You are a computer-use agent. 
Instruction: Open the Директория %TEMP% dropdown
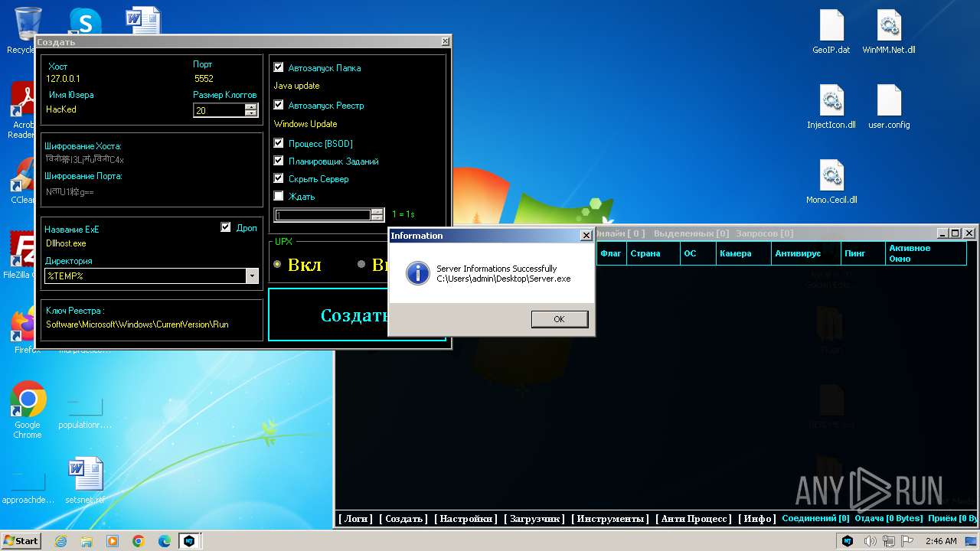click(252, 276)
